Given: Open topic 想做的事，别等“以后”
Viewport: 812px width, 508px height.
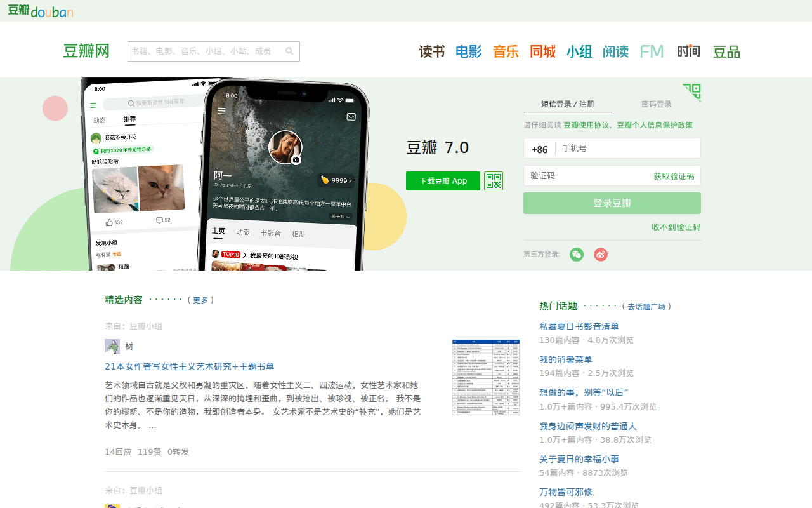Looking at the screenshot, I should pos(584,392).
